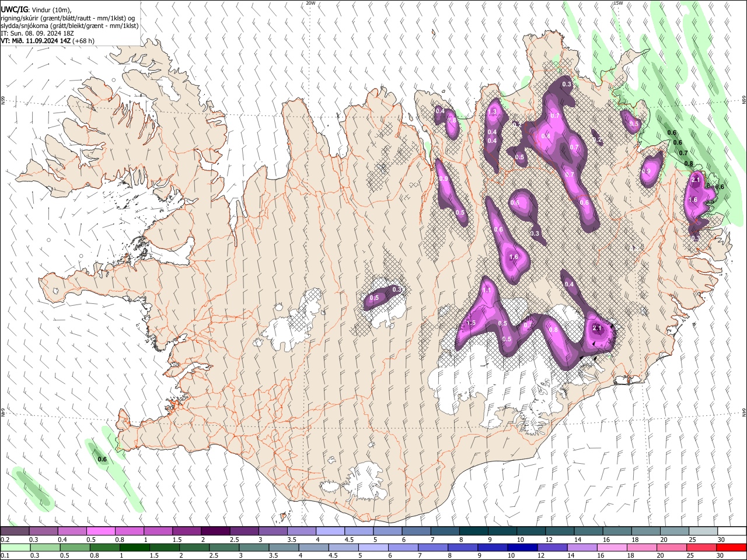Click the 'UWC/IG: Vindur (10m)' title text

click(36, 9)
